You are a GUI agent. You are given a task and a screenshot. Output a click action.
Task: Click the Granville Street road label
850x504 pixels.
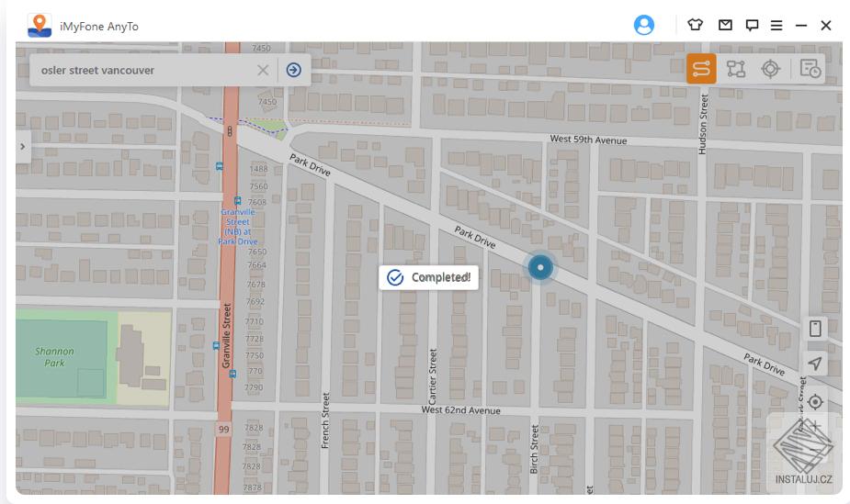coord(227,336)
